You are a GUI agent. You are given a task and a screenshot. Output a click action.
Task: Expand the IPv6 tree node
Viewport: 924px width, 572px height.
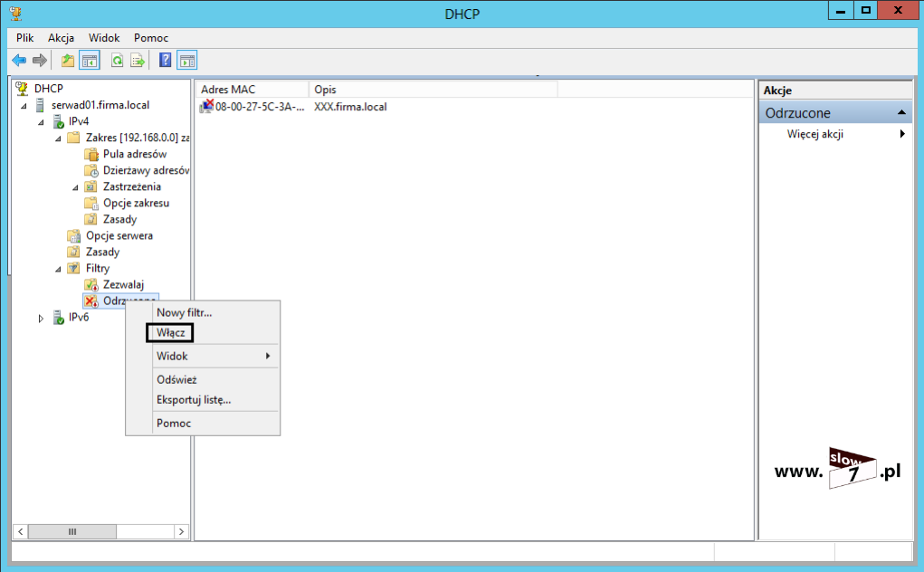[x=41, y=318]
